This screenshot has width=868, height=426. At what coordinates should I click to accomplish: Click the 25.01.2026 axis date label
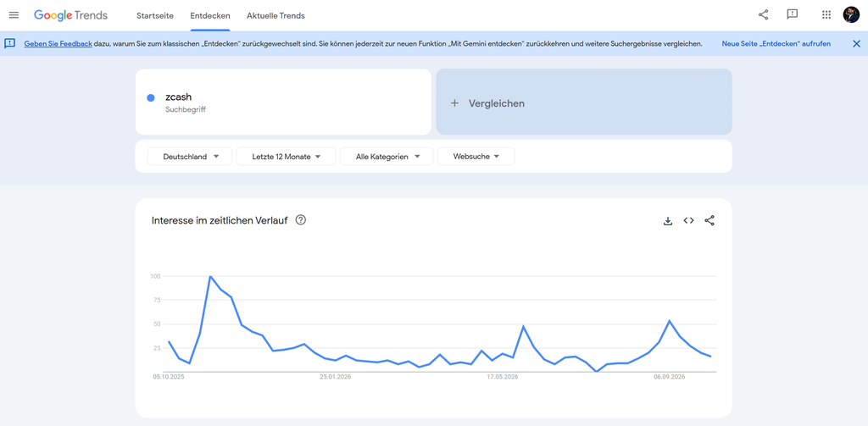tap(336, 377)
